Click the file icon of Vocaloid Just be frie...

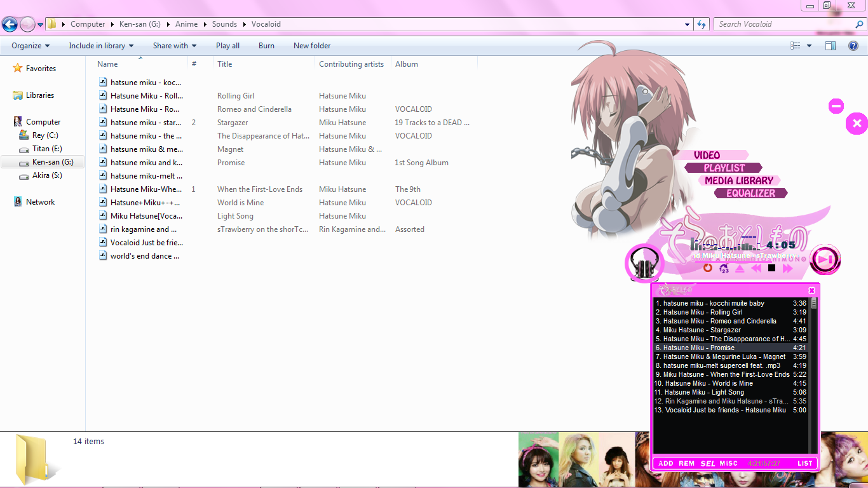point(104,242)
